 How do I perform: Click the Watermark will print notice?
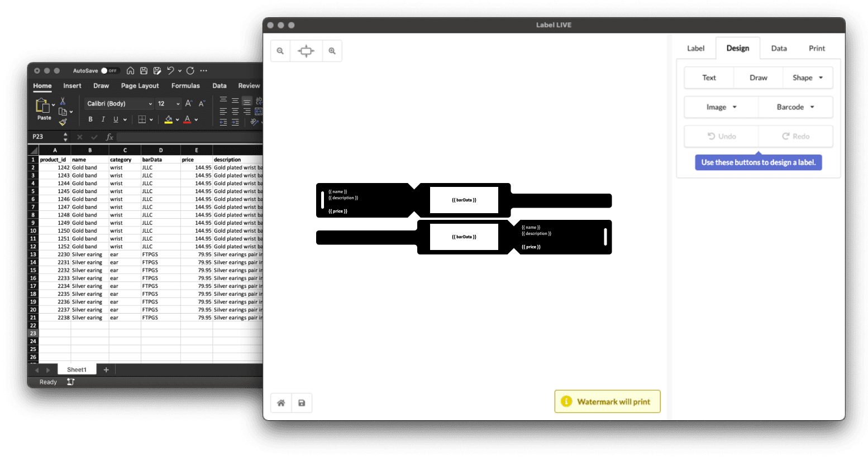[607, 402]
